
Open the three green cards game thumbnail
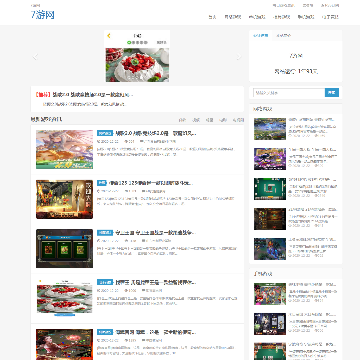[x=64, y=248]
